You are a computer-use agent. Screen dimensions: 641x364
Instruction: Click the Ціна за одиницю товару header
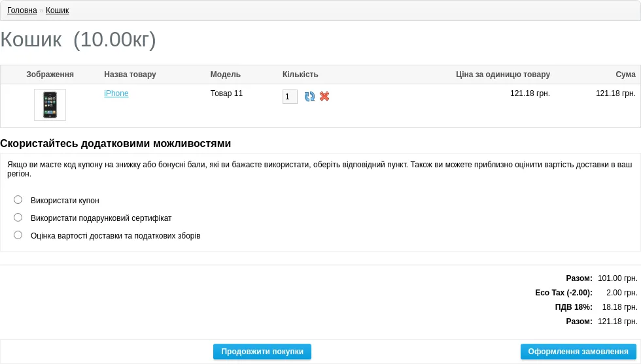tap(503, 74)
